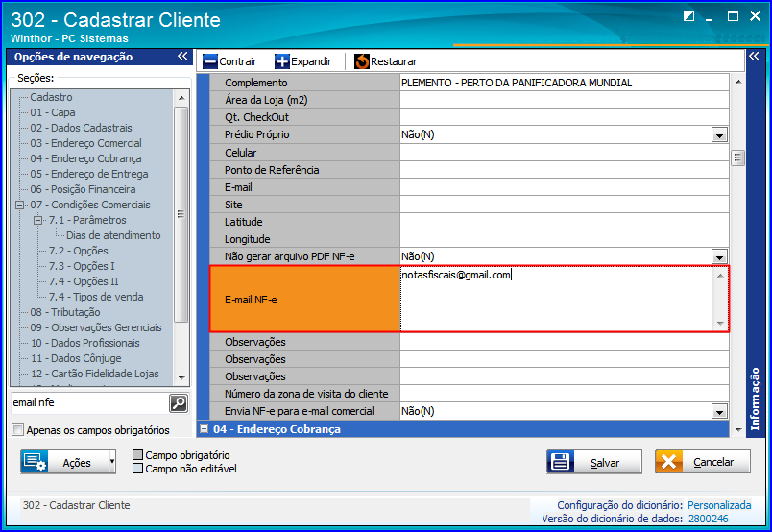Select 03 - Endereço Comercial section

86,143
